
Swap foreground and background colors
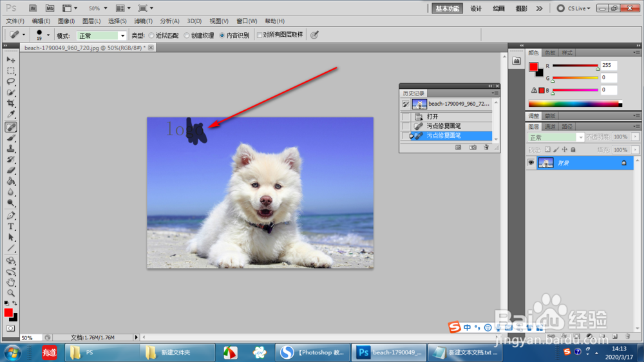point(14,303)
